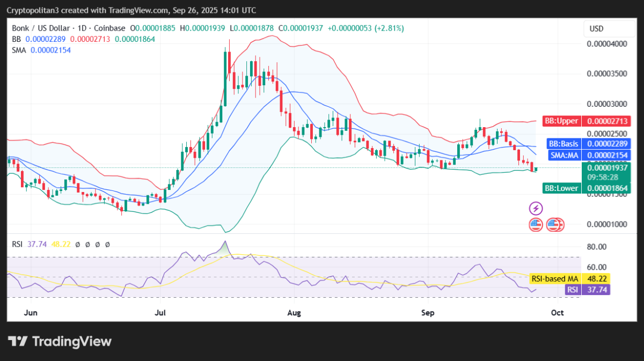Click the Oct marker on time axis

coord(558,312)
